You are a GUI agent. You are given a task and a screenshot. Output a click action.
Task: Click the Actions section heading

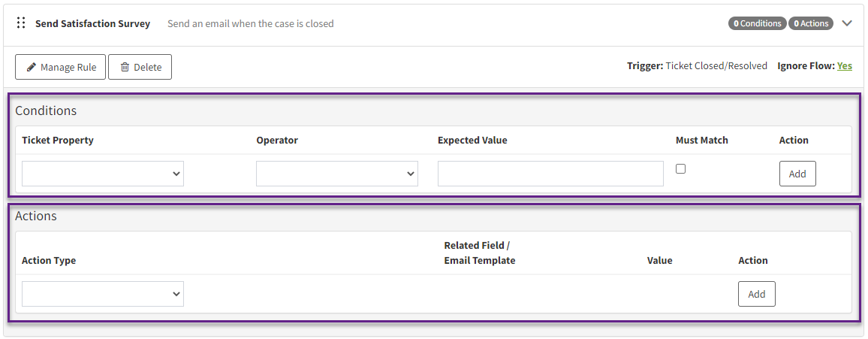pyautogui.click(x=36, y=216)
